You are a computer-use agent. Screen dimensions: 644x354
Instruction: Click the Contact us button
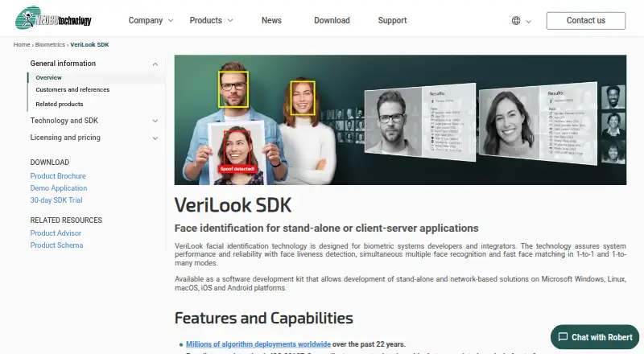point(586,21)
